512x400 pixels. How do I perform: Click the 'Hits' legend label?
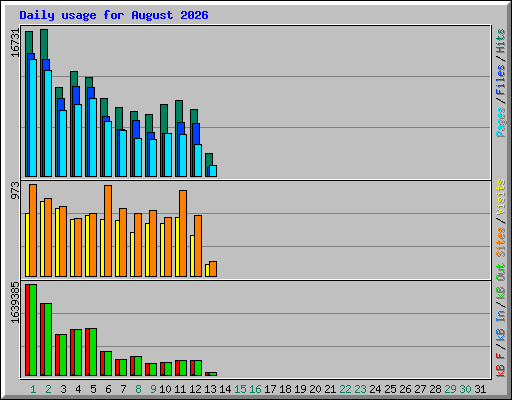point(501,41)
